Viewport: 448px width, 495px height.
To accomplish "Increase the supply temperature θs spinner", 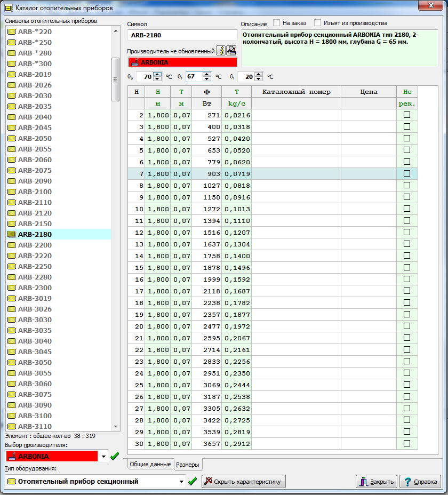I will click(157, 74).
